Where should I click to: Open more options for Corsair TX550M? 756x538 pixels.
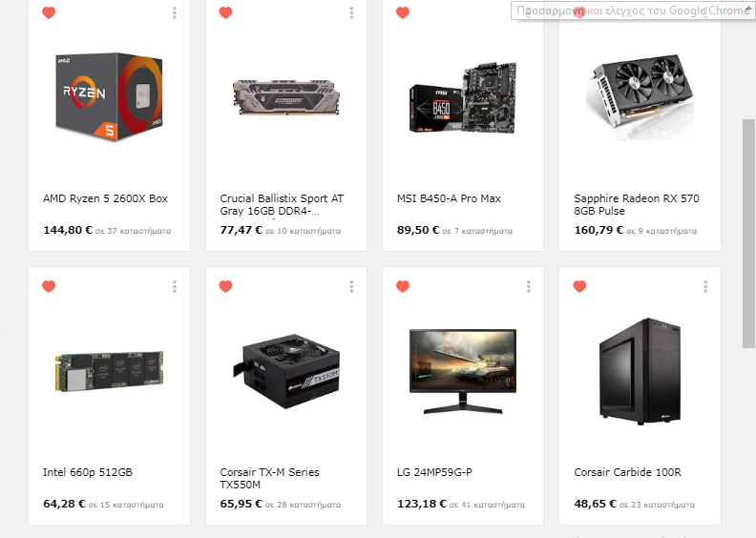click(351, 287)
